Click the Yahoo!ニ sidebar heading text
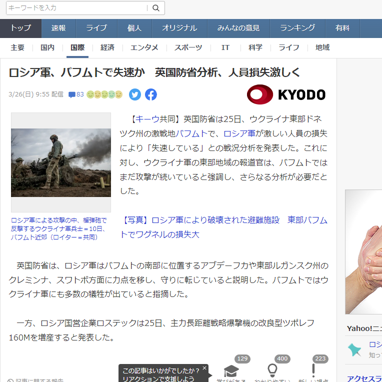 point(364,329)
